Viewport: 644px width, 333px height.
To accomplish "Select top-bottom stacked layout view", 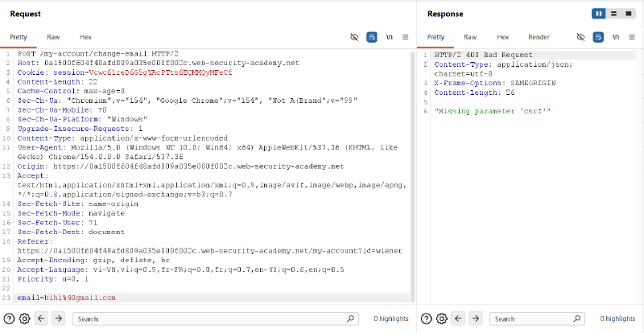I will pyautogui.click(x=613, y=14).
